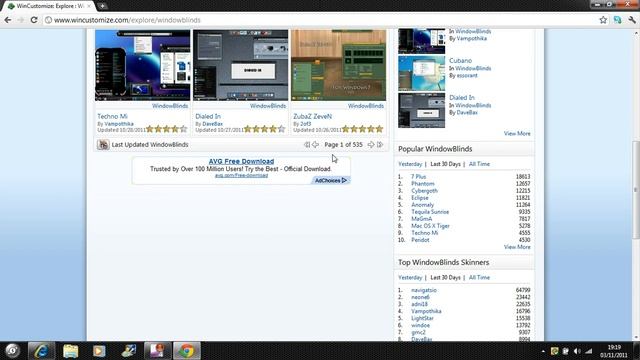Click the page vertical scrollbar thumb
The height and width of the screenshot is (360, 640).
pos(636,190)
